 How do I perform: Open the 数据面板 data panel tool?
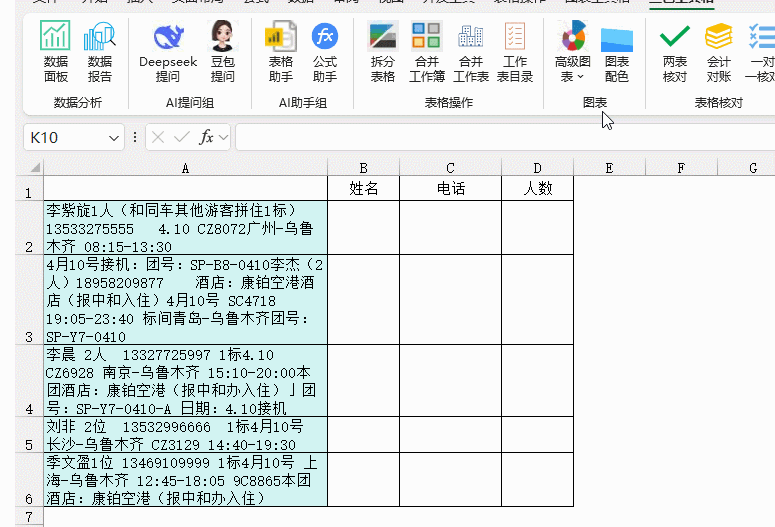click(55, 52)
